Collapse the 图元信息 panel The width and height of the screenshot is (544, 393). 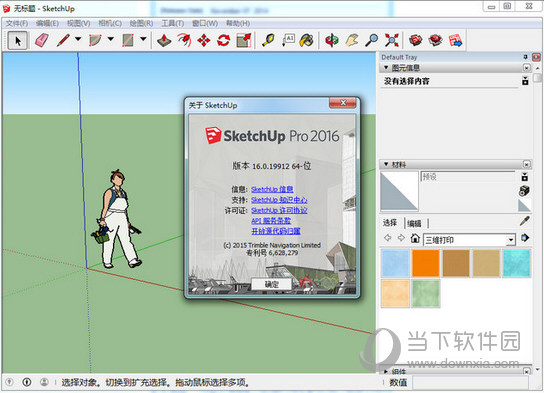pyautogui.click(x=386, y=67)
